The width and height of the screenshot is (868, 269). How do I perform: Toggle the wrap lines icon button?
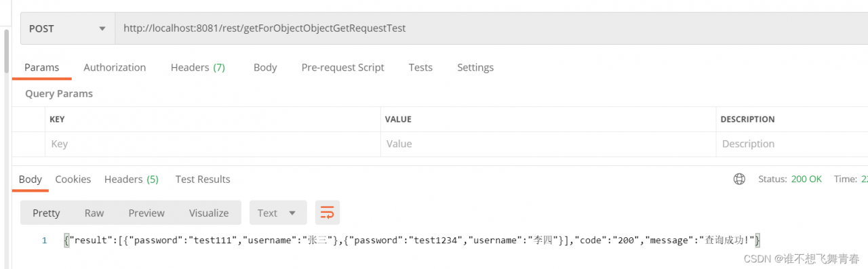pyautogui.click(x=327, y=213)
